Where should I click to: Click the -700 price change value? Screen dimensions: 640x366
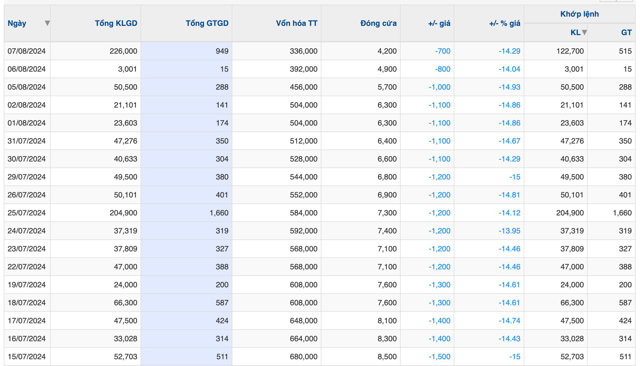point(442,51)
